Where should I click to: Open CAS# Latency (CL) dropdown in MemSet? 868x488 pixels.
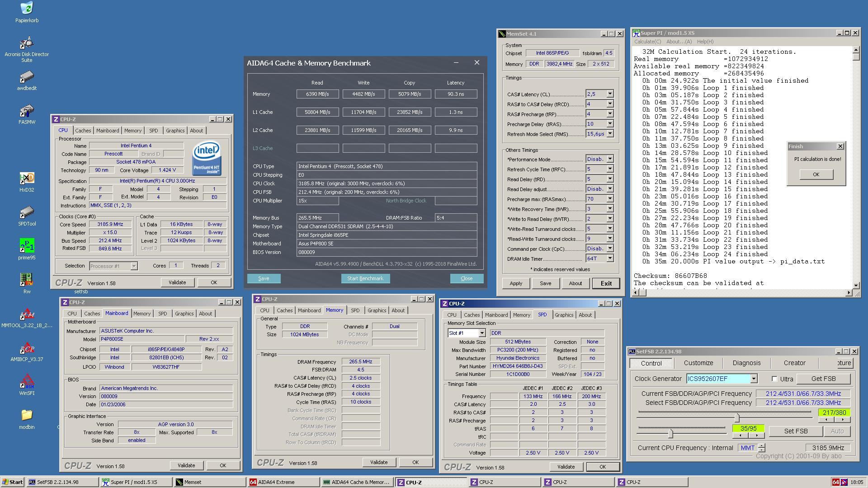(x=610, y=94)
